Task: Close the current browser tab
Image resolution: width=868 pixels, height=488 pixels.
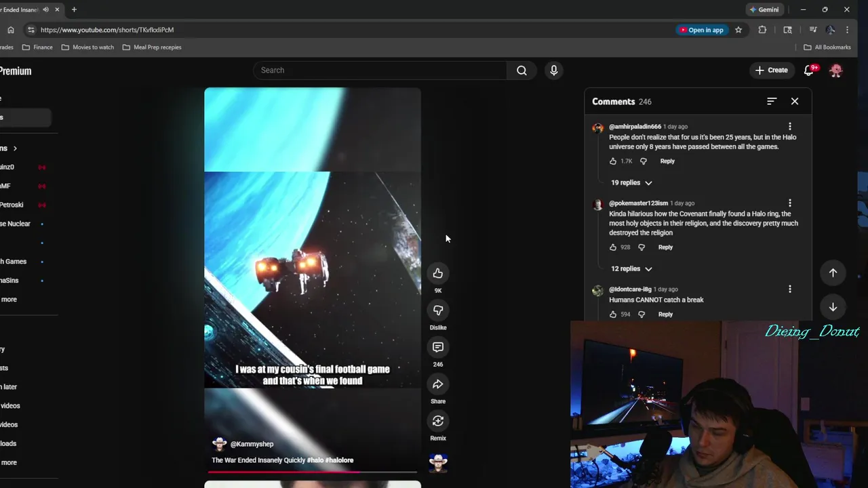Action: pyautogui.click(x=57, y=9)
